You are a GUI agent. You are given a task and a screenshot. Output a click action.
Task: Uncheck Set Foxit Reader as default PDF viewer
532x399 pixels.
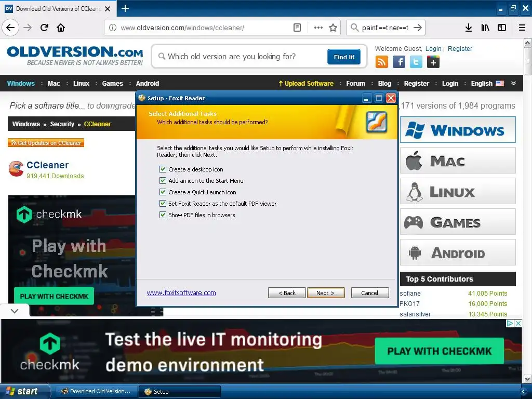(163, 203)
